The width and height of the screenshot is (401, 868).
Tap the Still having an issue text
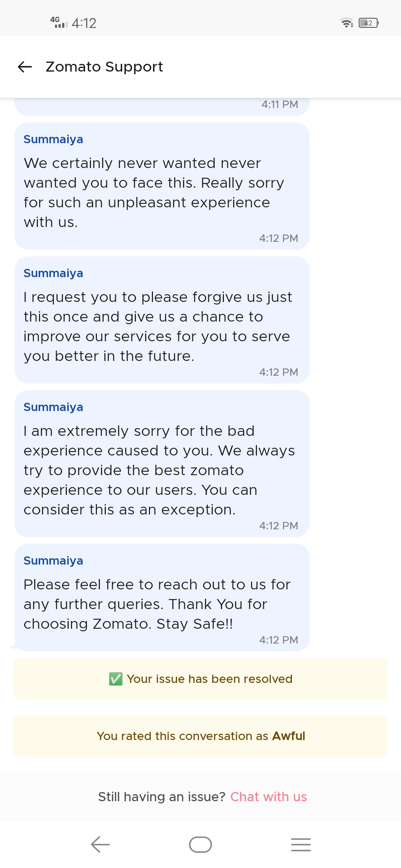point(162,797)
